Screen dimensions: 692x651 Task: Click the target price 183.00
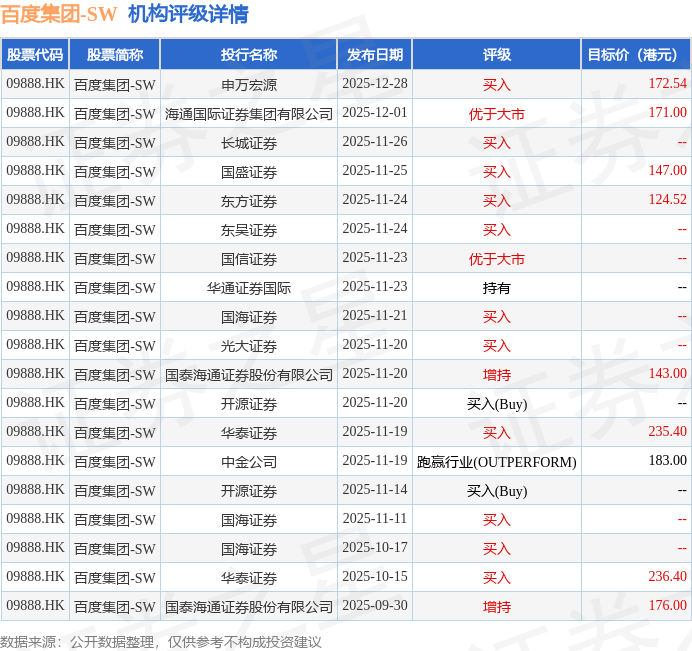(667, 460)
